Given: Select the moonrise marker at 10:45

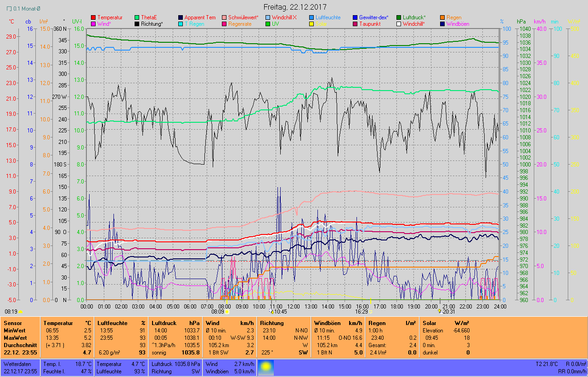Looking at the screenshot, I should [x=271, y=312].
